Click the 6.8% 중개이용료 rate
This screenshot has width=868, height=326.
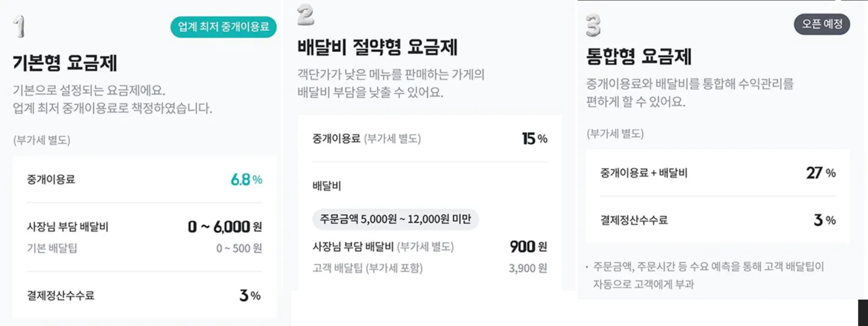point(246,180)
